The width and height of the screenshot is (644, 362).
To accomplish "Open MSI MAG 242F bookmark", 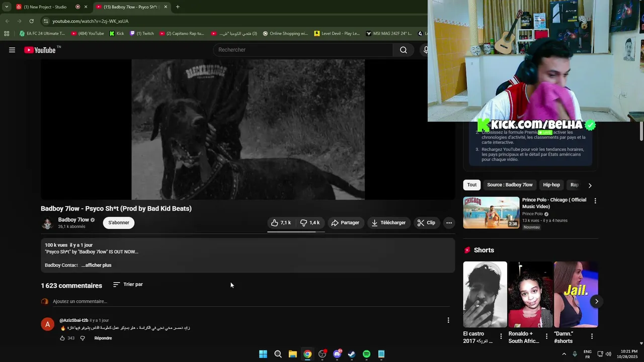I will 389,34.
